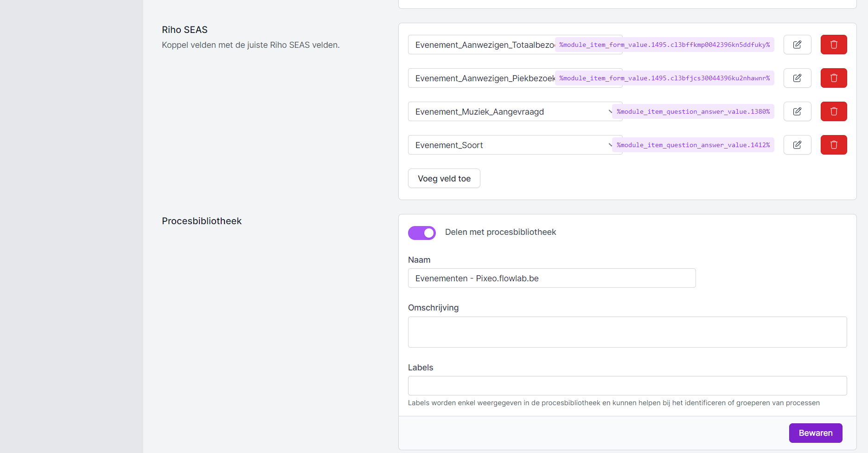The width and height of the screenshot is (868, 453).
Task: Edit the Evenement_Muziek_Aangevraagd field mapping
Action: pos(797,111)
